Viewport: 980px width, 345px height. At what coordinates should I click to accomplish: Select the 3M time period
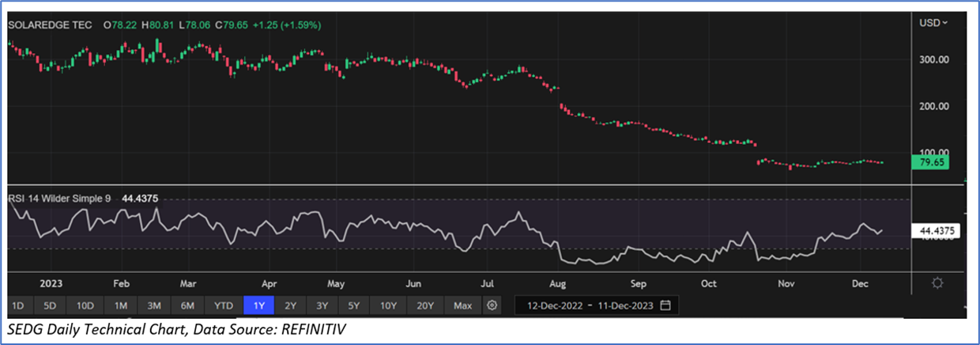154,305
